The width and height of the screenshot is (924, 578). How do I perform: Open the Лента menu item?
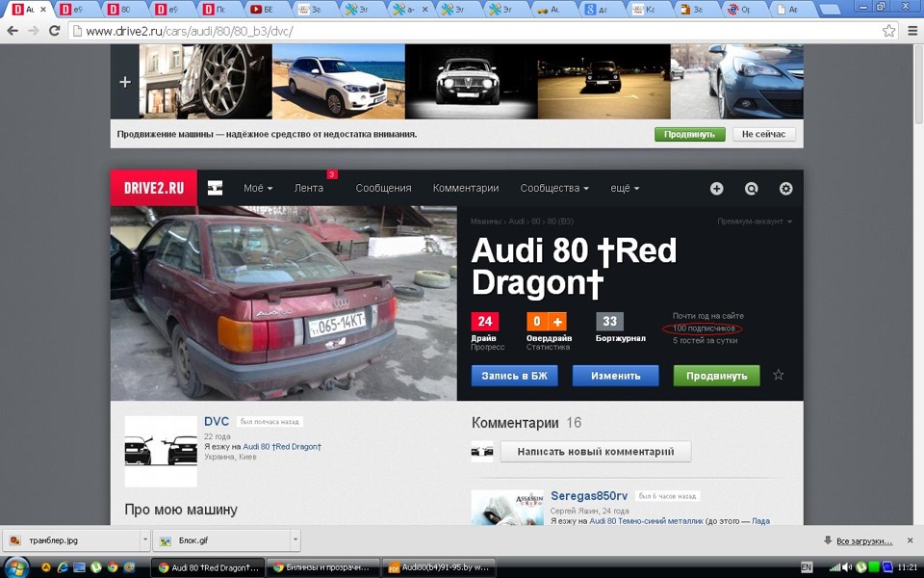coord(309,188)
